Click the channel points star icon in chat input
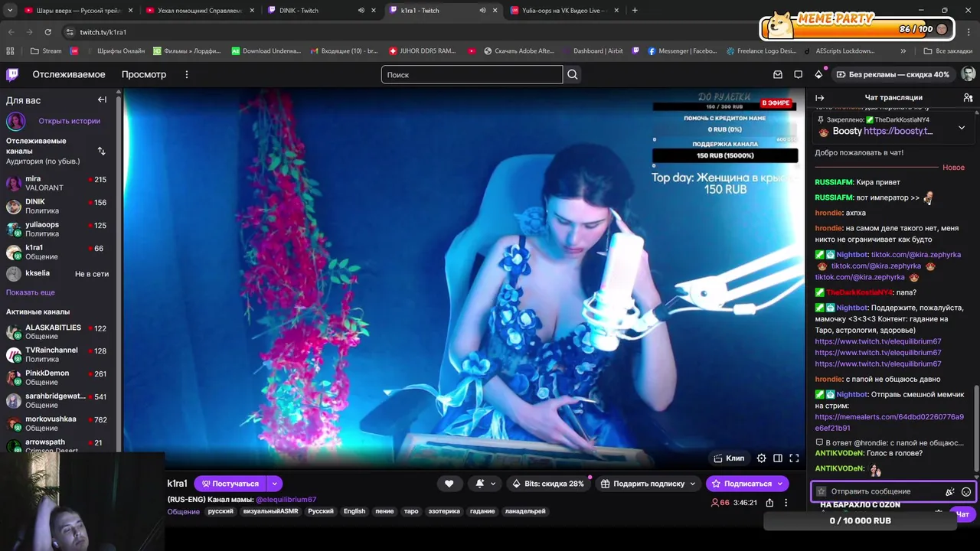This screenshot has width=980, height=551. 822,491
